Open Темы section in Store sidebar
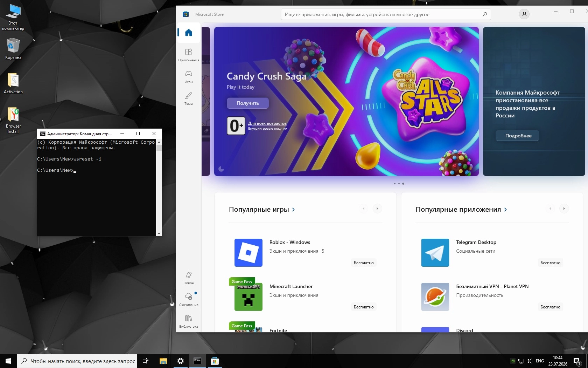The width and height of the screenshot is (588, 368). click(189, 98)
